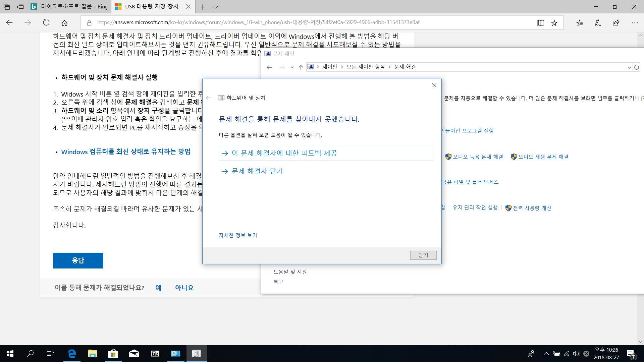Open recent locations dropdown in Control Panel
The width and height of the screenshot is (644, 362).
[x=292, y=67]
